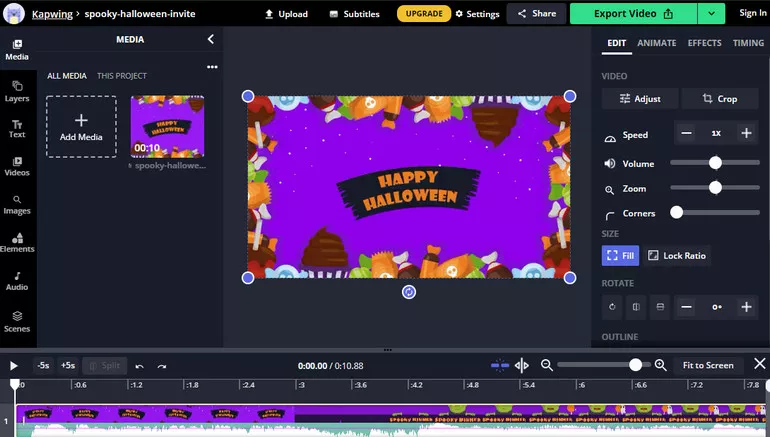Viewport: 770px width, 437px height.
Task: Click the Corners slider handle
Action: (x=677, y=212)
